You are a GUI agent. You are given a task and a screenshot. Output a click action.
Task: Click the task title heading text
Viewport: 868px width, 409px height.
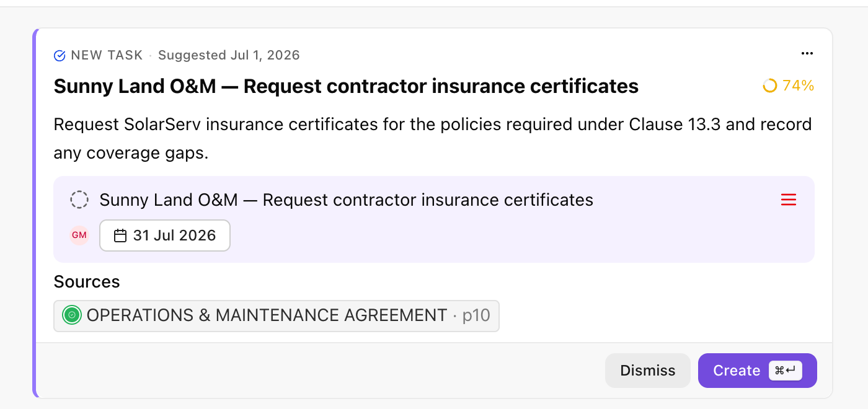[x=346, y=86]
